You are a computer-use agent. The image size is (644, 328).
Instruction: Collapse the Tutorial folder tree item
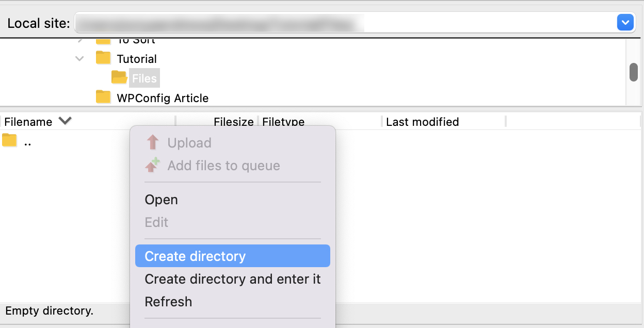(x=79, y=58)
